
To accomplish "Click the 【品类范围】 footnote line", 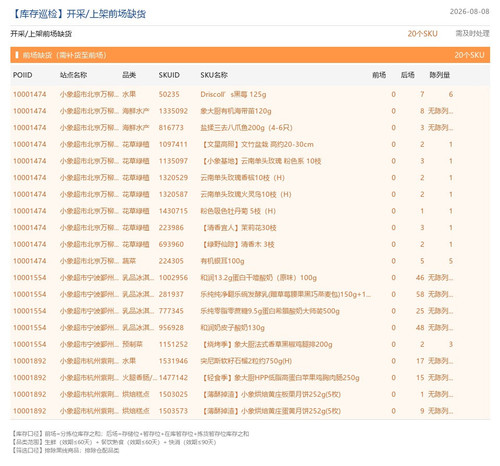I will pyautogui.click(x=114, y=442).
